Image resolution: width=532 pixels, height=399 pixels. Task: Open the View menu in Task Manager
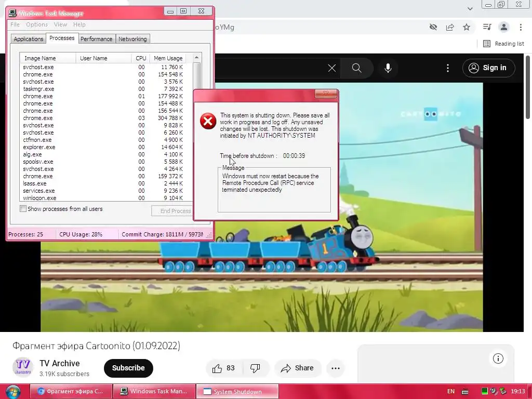click(60, 24)
